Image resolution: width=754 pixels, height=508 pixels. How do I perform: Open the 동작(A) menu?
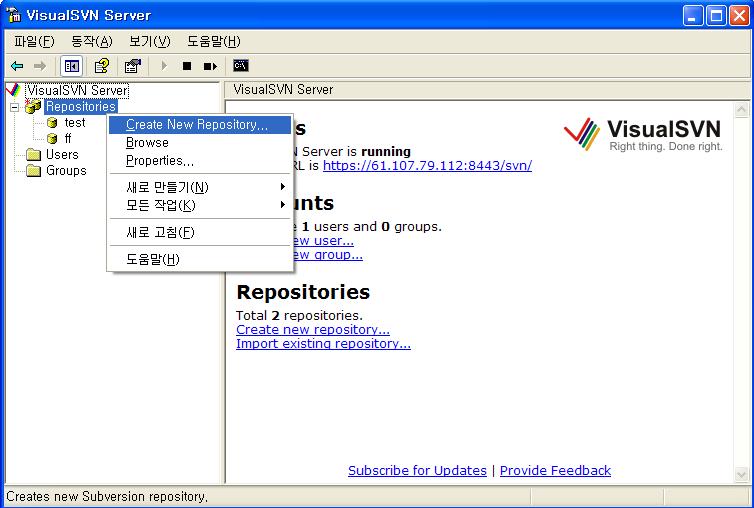[x=92, y=42]
